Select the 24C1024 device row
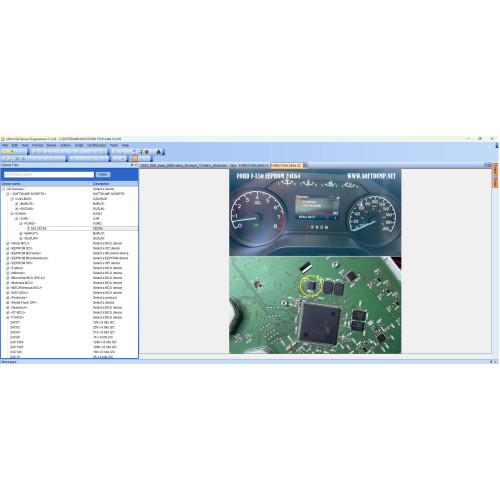The image size is (500, 500). point(69,342)
